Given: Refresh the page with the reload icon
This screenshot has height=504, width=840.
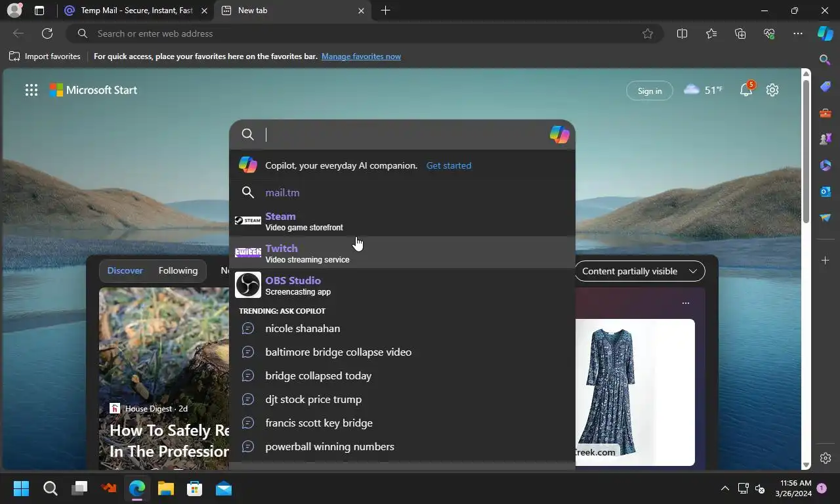Looking at the screenshot, I should point(47,33).
